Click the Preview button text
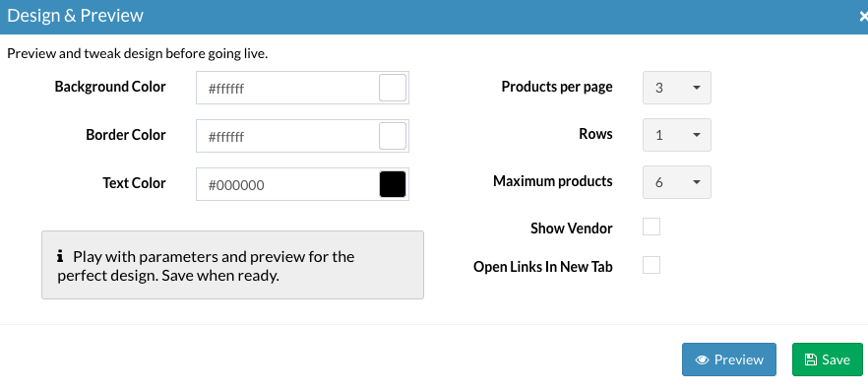This screenshot has width=868, height=392. 739,359
